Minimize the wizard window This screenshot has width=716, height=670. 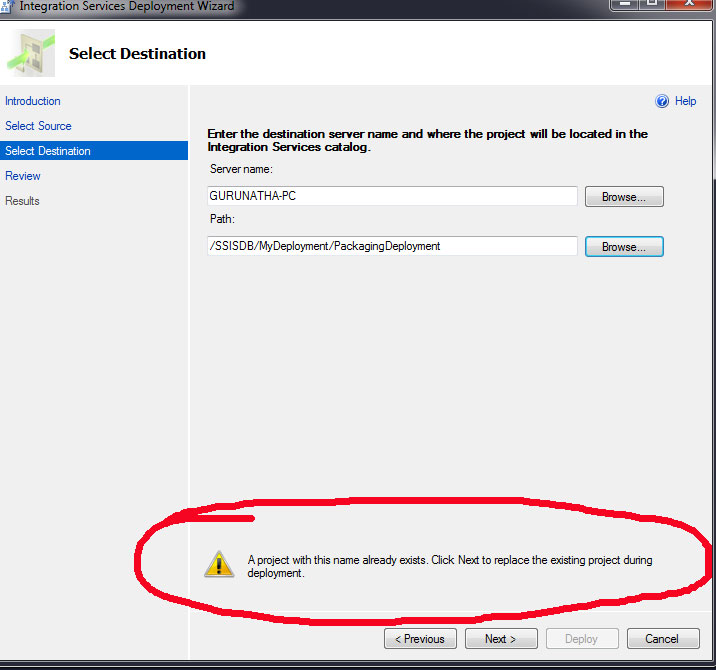click(x=624, y=4)
